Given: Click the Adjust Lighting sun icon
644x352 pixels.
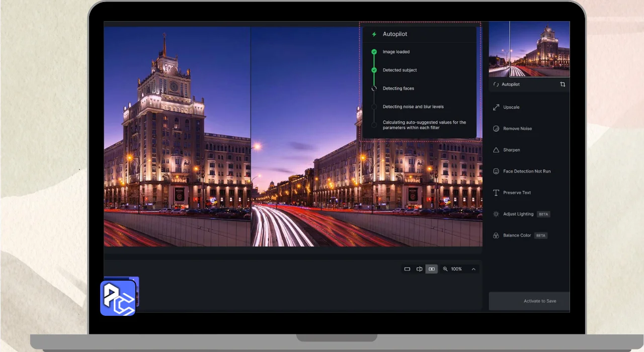Looking at the screenshot, I should pos(496,214).
